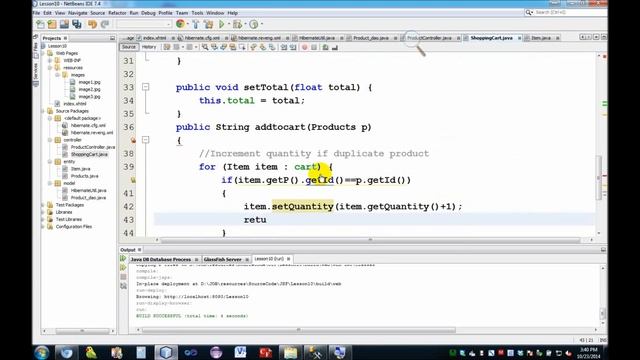Click the Stop Macro Recording icon

(x=314, y=47)
